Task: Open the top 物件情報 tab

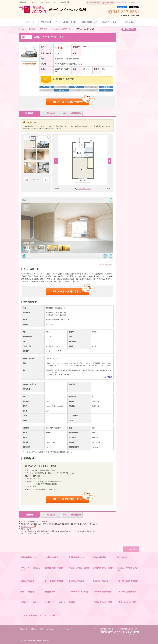Action: click(29, 114)
